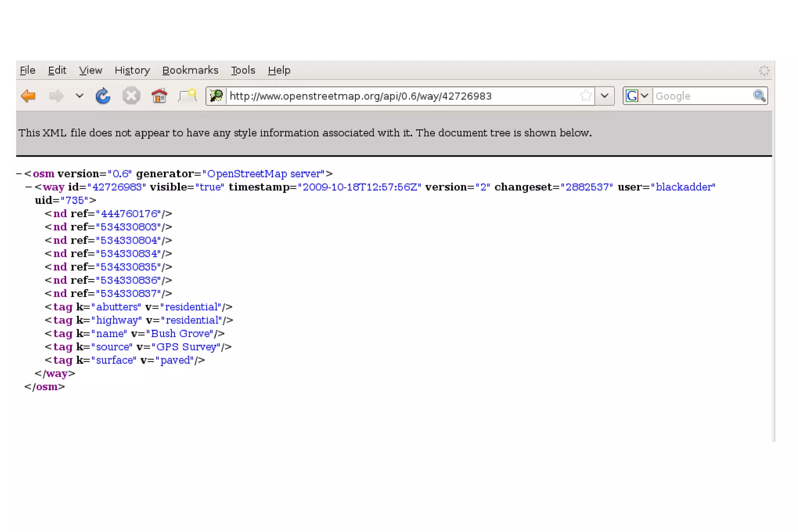Click the Stop loading button
This screenshot has height=532, width=798.
pyautogui.click(x=131, y=96)
